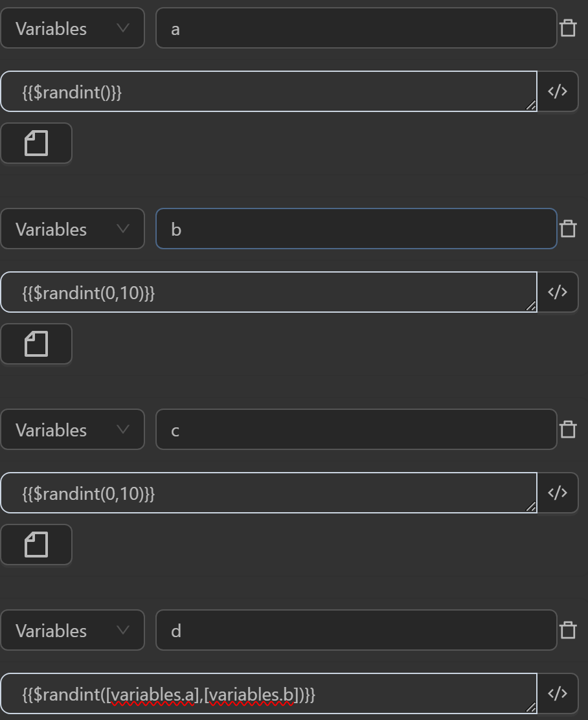Click the {{$randint()}} value field
Image resolution: width=588 pixels, height=720 pixels.
268,91
